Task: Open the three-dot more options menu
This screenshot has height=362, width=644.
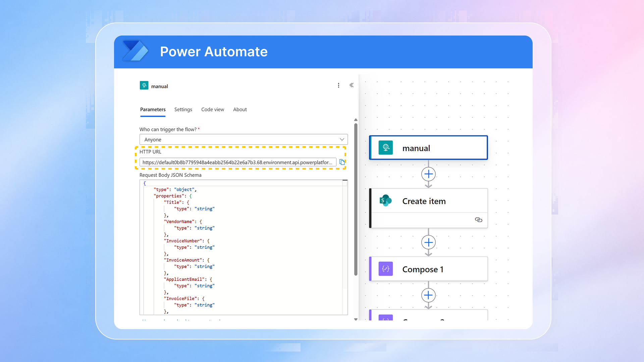Action: [338, 85]
